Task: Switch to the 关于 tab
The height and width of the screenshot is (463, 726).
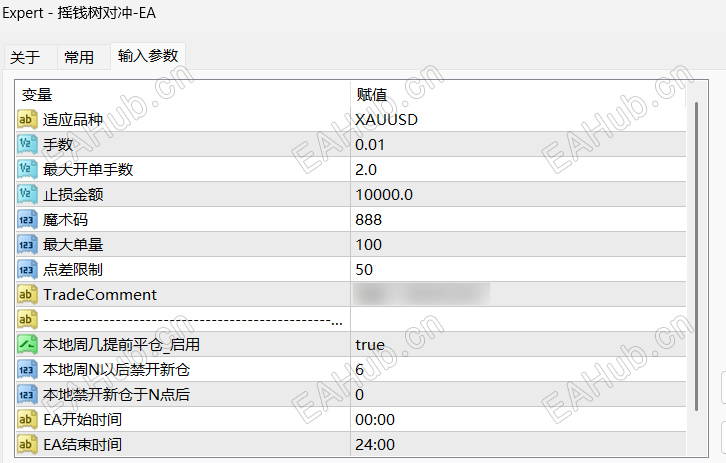Action: [25, 58]
